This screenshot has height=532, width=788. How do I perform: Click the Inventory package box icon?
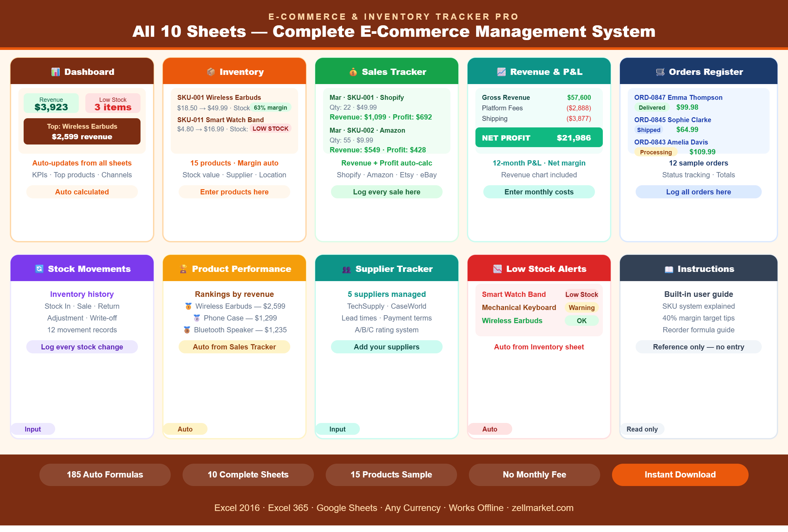click(211, 72)
